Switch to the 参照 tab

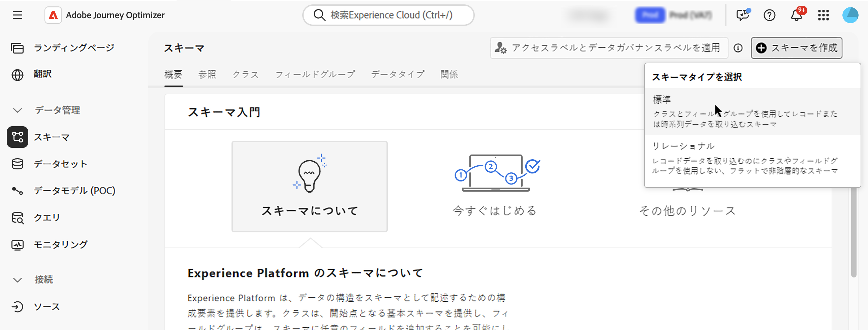pos(207,74)
